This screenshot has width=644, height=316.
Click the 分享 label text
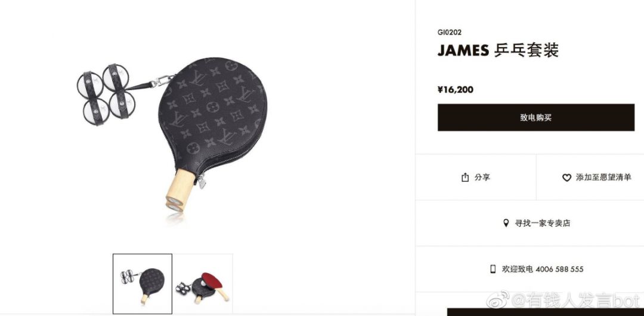(x=482, y=178)
